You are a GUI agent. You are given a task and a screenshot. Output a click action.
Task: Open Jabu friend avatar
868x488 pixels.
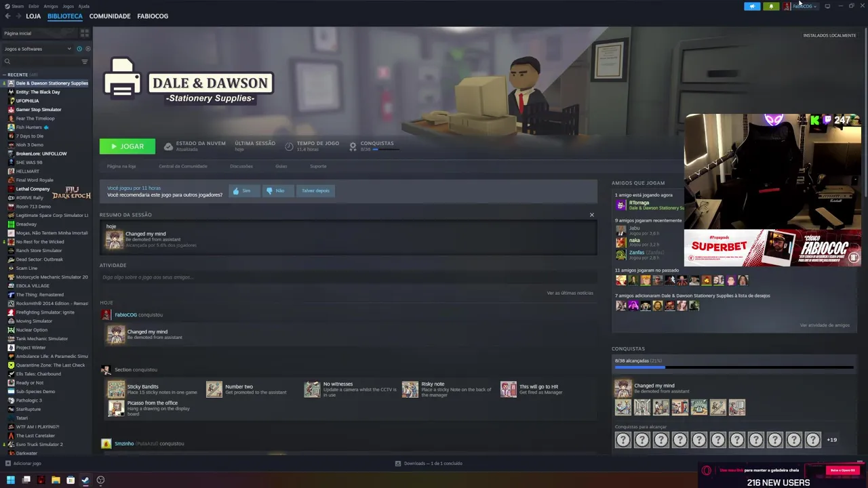pos(620,230)
